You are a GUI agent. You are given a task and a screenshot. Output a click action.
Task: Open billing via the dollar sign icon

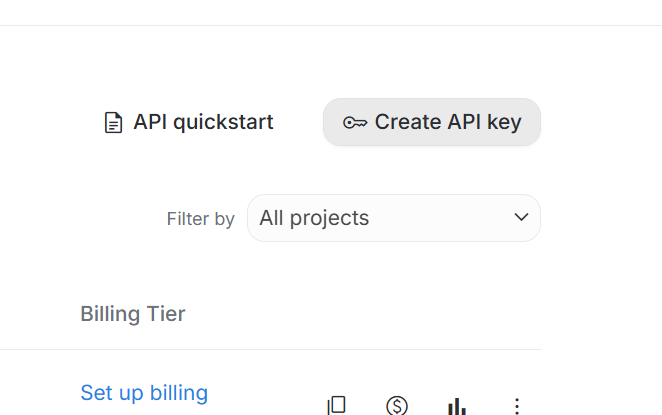tap(397, 405)
